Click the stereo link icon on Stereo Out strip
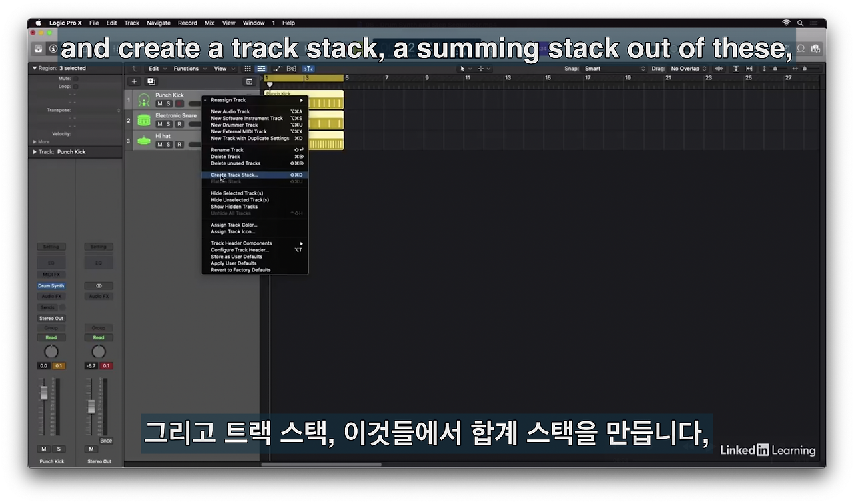The width and height of the screenshot is (854, 504). 99,285
